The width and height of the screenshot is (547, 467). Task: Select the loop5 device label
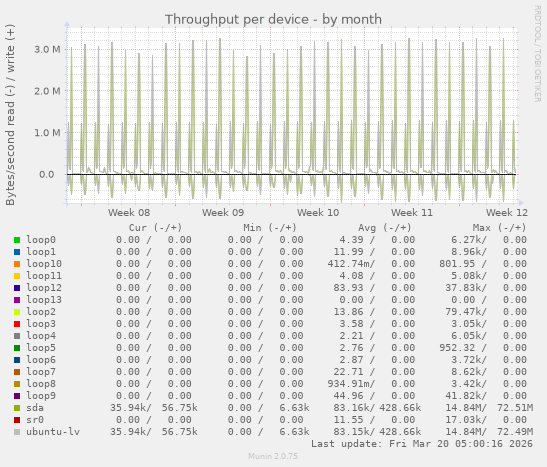[x=41, y=348]
